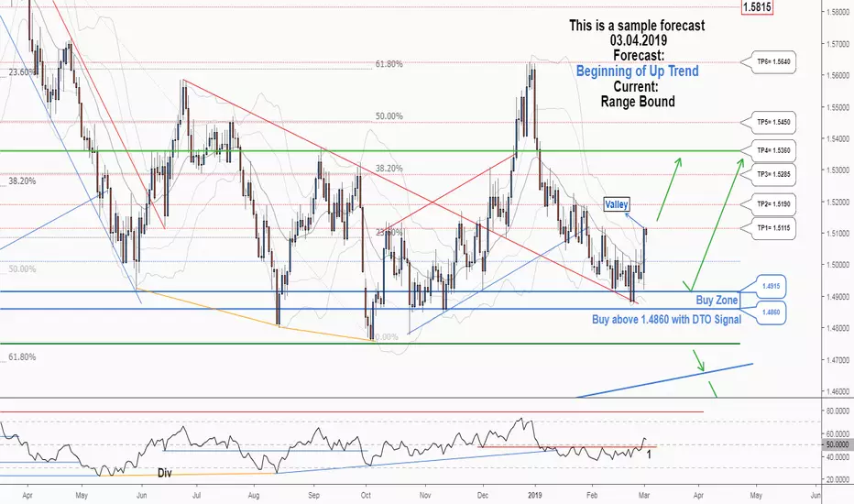Click the 1.48000 price axis label
The height and width of the screenshot is (504, 854).
coord(838,328)
